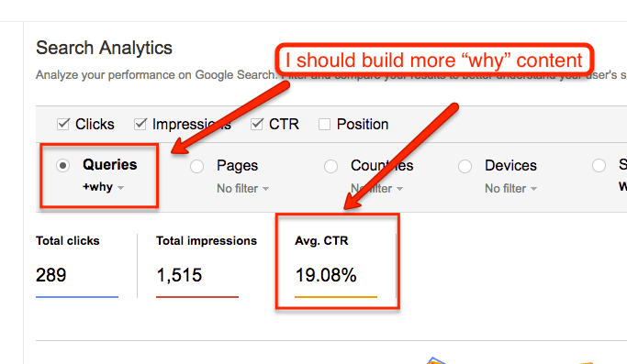This screenshot has height=364, width=627.
Task: Expand the Devices No filter dropdown
Action: 510,188
